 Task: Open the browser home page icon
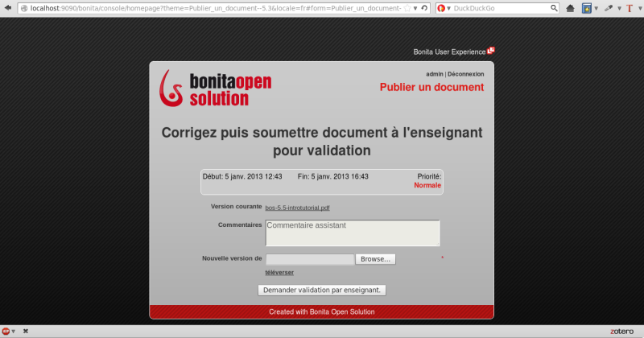pos(570,8)
